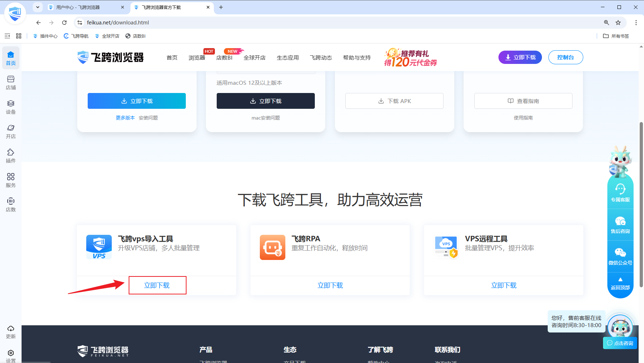
Task: Switch to the 用户中心 tab
Action: (86, 7)
